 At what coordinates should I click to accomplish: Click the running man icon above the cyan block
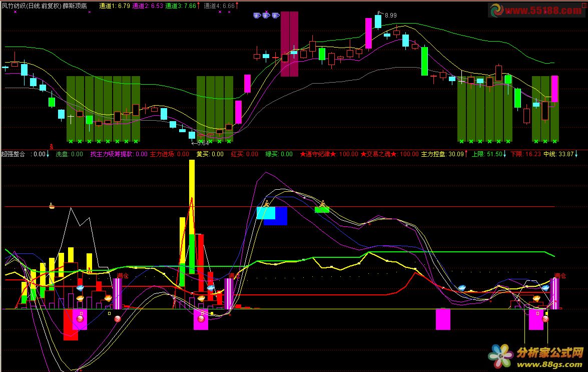pos(266,204)
